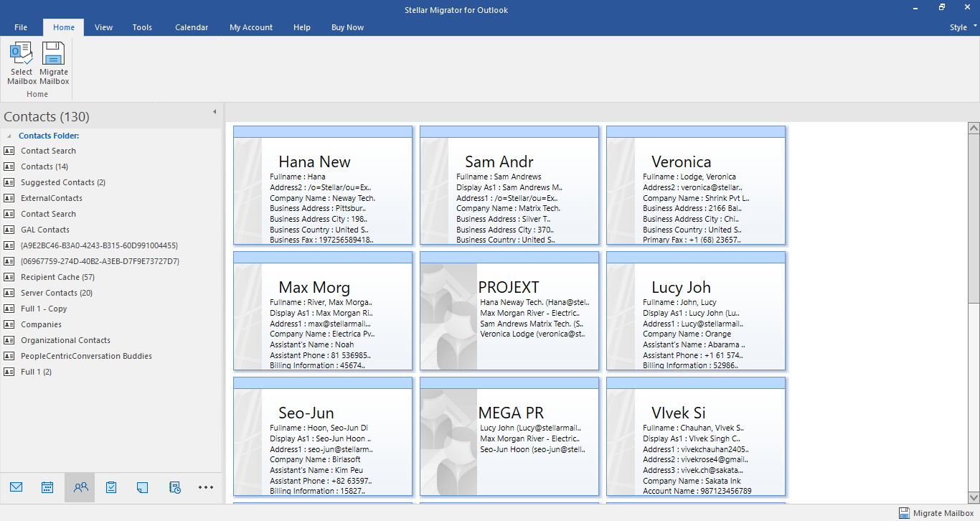Collapse the Contacts navigation pane arrow
Viewport: 980px width, 521px height.
pos(214,112)
